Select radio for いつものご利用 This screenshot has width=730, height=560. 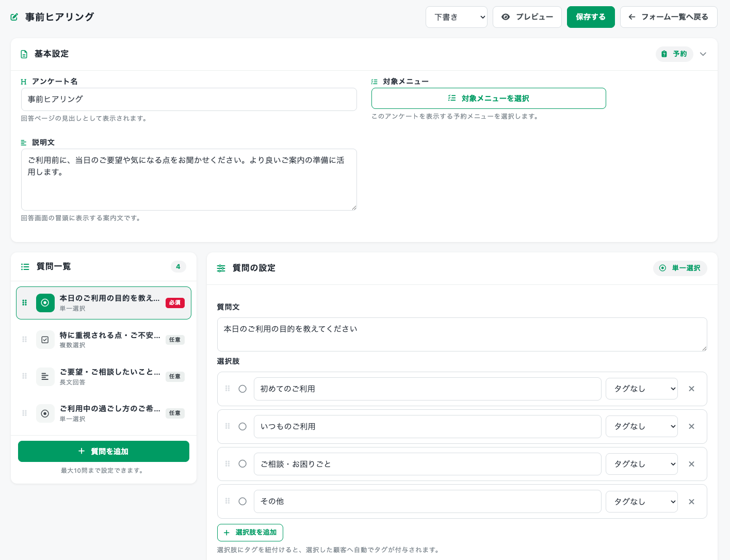[242, 426]
